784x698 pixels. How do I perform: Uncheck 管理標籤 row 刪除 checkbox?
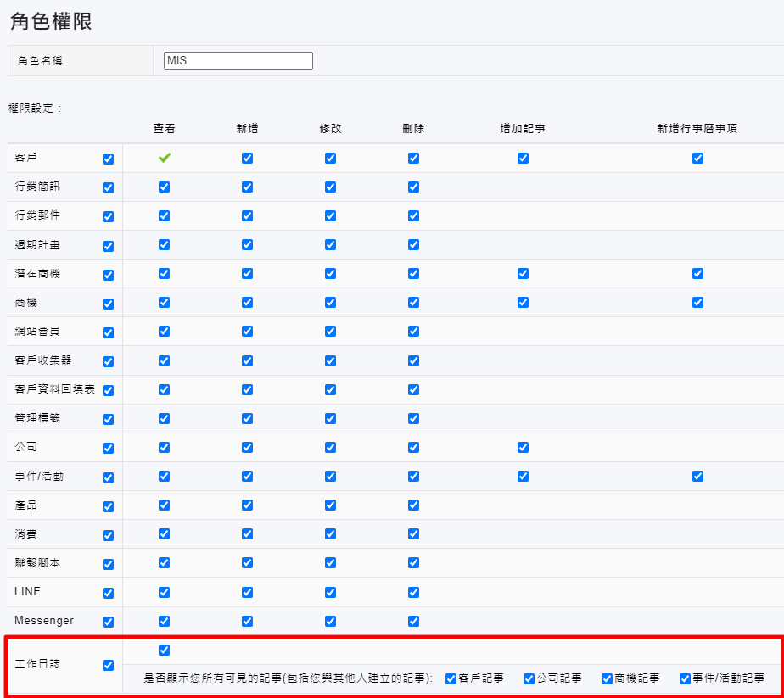(x=413, y=418)
